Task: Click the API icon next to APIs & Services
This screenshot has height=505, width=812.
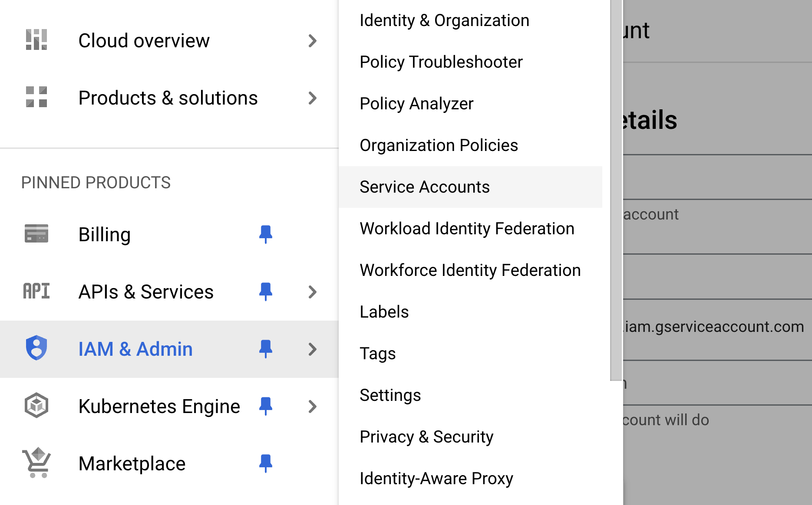Action: point(36,291)
